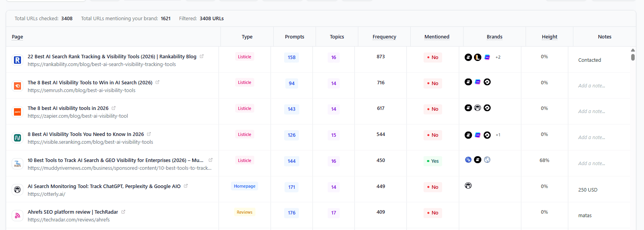Open external link icon beside '8 Best AI Visibility Tools'
The height and width of the screenshot is (230, 644).
[x=149, y=134]
